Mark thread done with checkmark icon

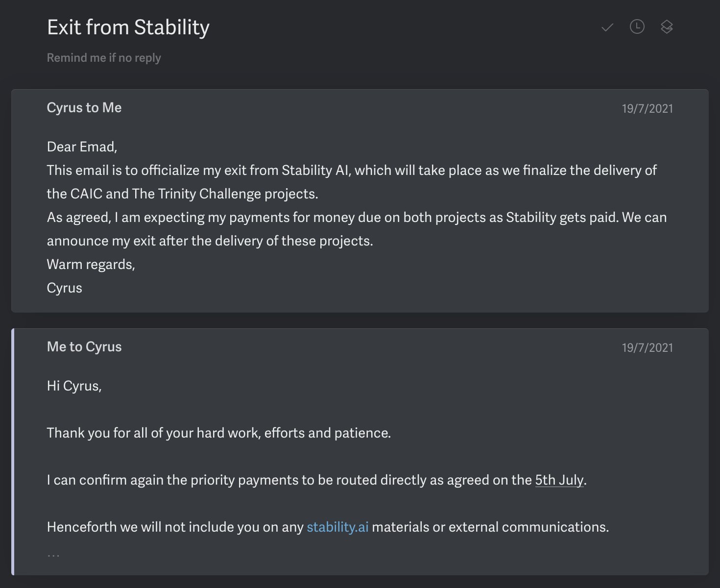tap(607, 27)
